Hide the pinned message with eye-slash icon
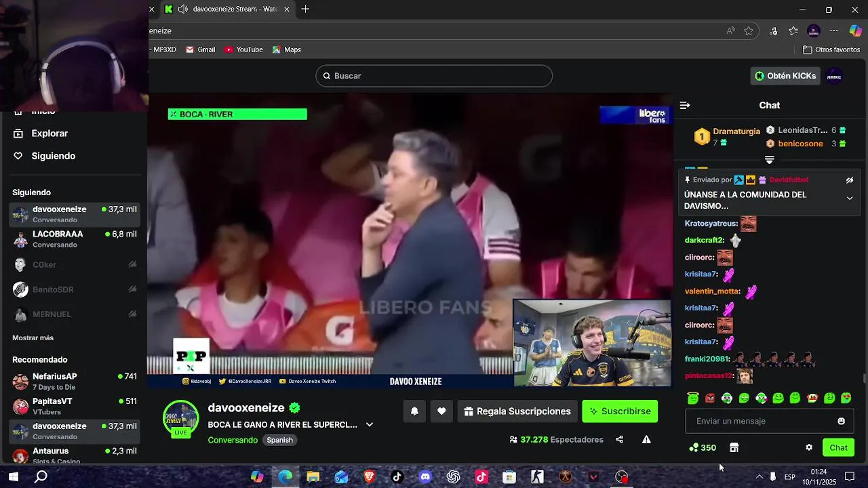This screenshot has height=488, width=868. 850,180
